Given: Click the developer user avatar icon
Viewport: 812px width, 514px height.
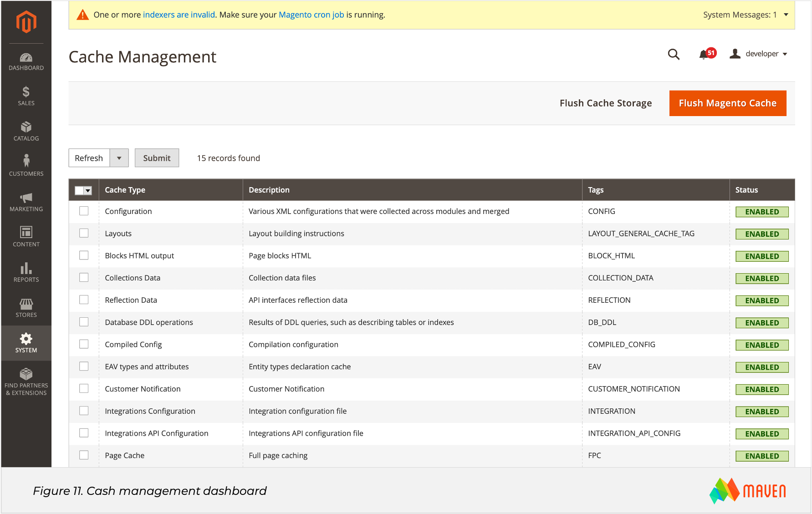Looking at the screenshot, I should click(x=735, y=54).
